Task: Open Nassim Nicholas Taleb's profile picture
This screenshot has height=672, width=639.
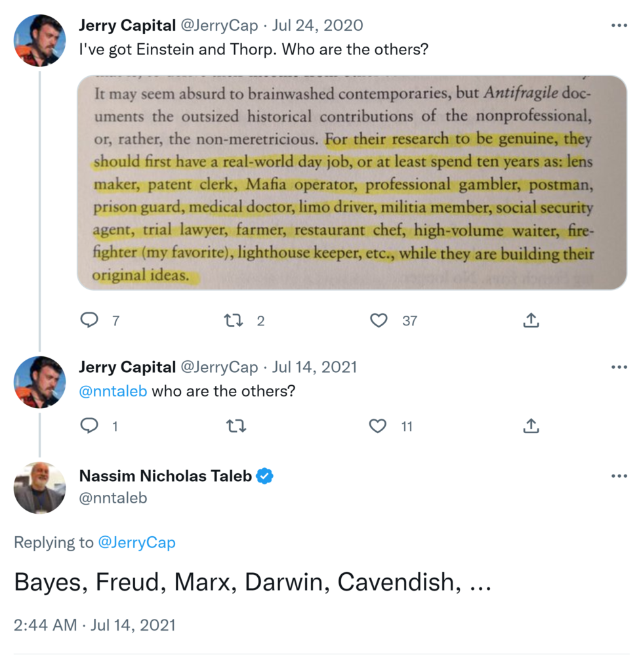Action: point(39,488)
